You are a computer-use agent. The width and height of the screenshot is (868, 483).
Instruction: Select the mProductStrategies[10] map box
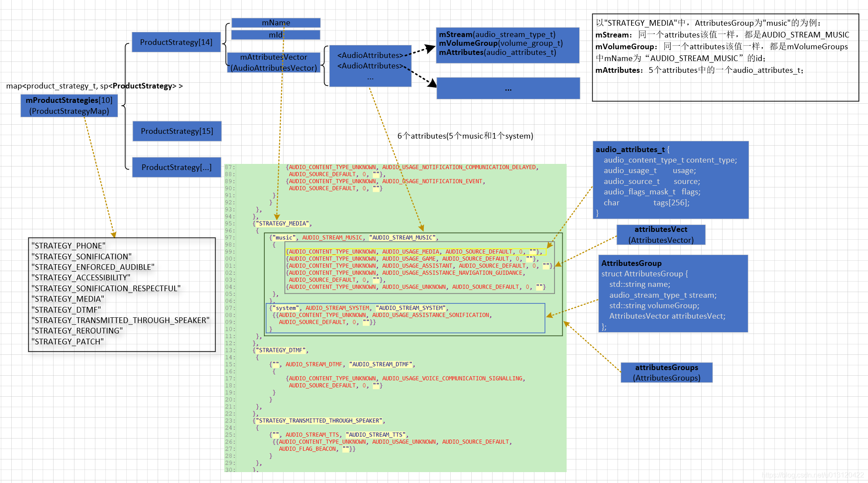(69, 106)
